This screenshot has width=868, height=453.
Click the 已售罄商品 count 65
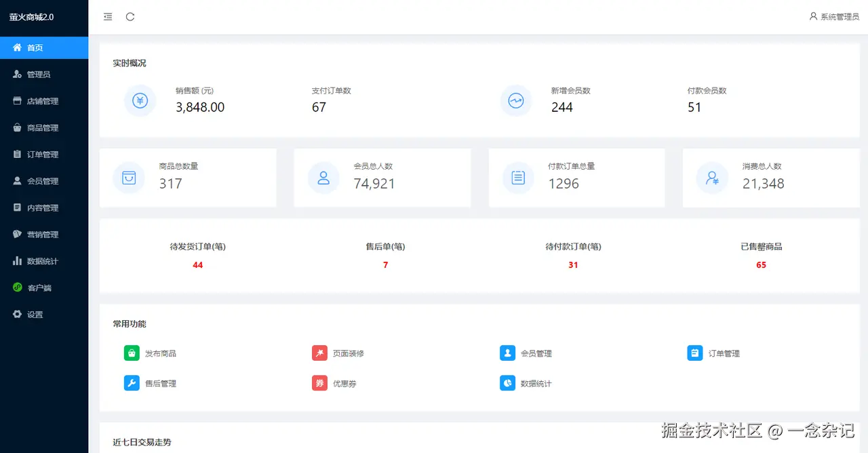pos(761,265)
